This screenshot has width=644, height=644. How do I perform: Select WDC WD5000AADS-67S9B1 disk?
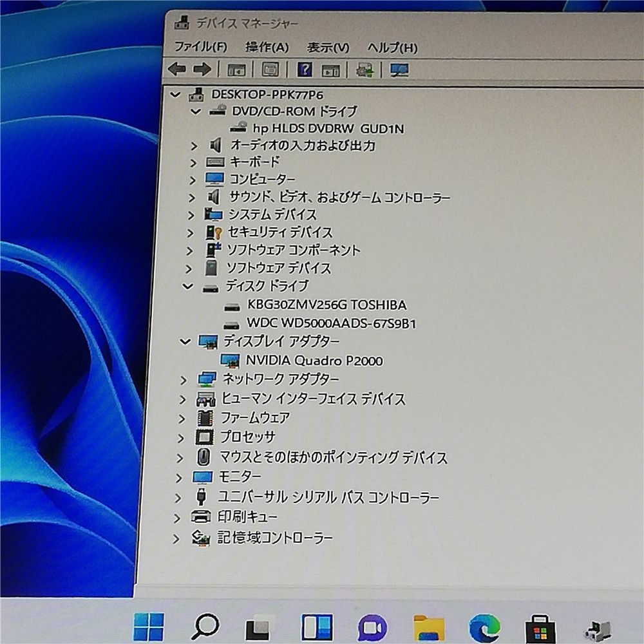pos(331,323)
